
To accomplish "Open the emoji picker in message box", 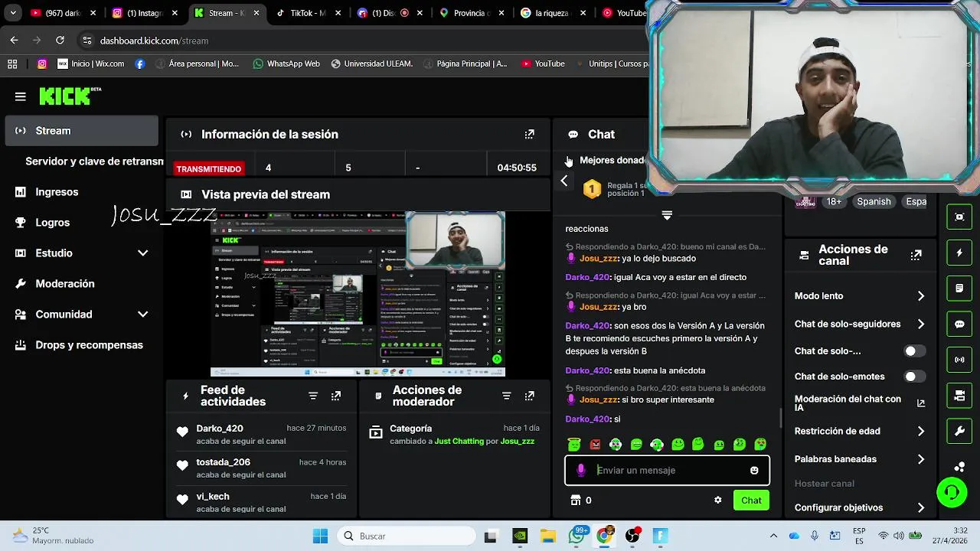I will coord(754,470).
